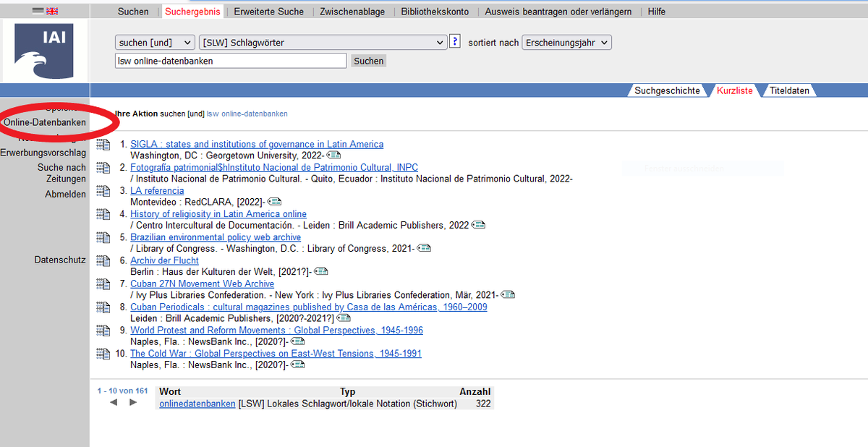Open 'Suche nach Zeitungen' sidebar link

(61, 173)
